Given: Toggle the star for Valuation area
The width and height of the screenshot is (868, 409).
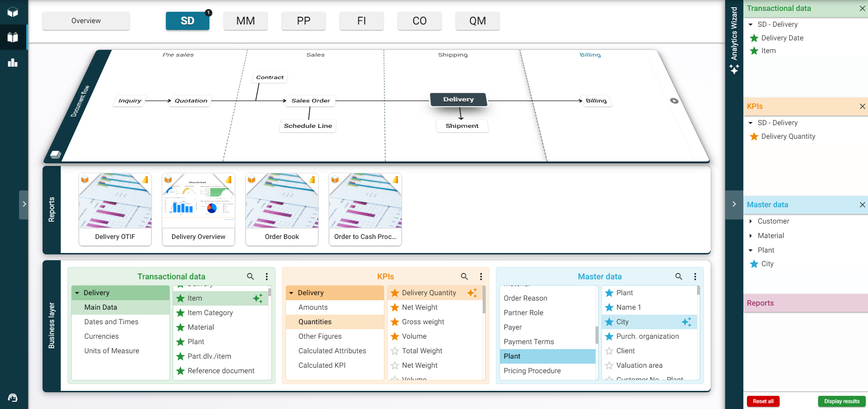Looking at the screenshot, I should [x=609, y=365].
